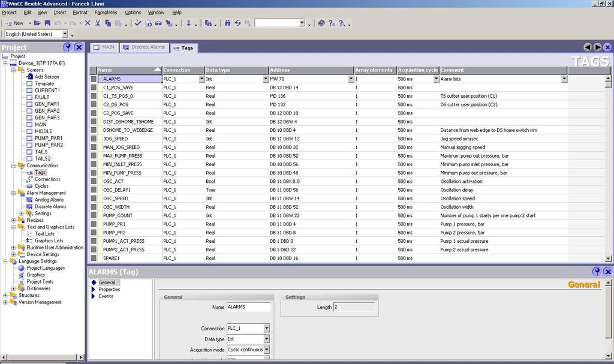The width and height of the screenshot is (614, 364).
Task: Click the Add Screen icon in project tree
Action: pyautogui.click(x=29, y=77)
